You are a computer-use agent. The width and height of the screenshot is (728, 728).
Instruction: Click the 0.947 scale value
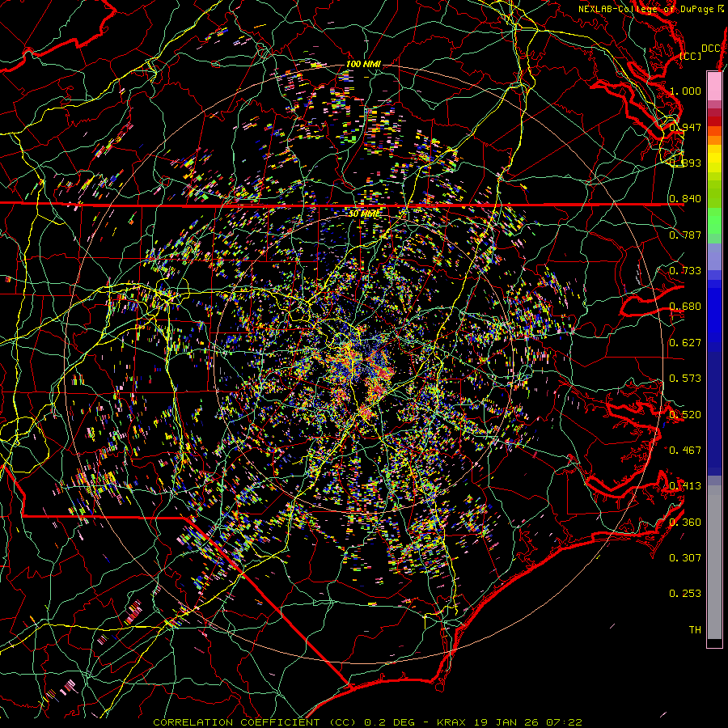coord(685,127)
